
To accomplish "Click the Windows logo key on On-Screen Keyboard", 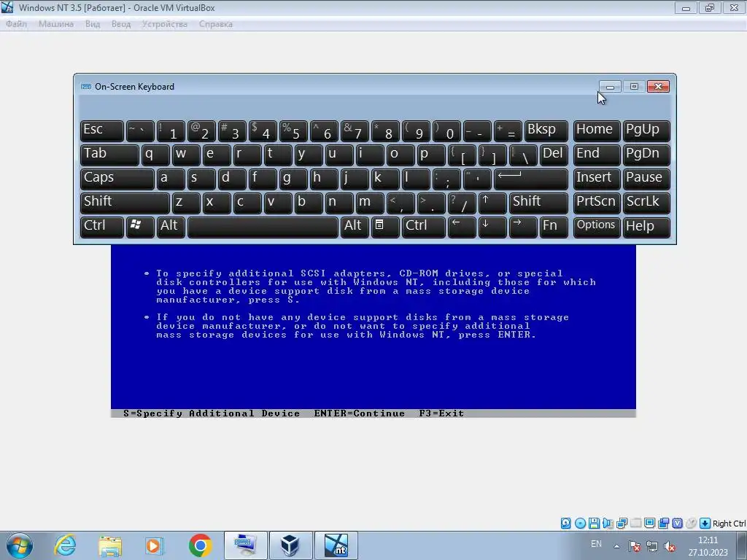I will pos(140,227).
